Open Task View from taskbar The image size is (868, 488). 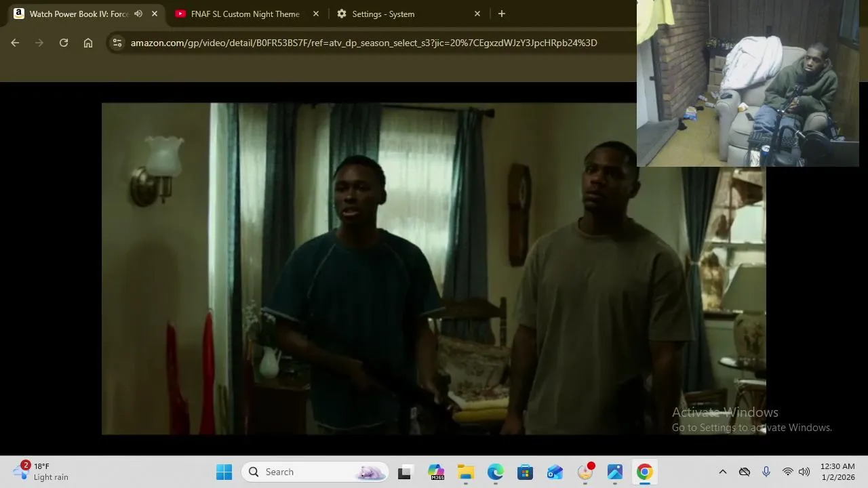pyautogui.click(x=405, y=472)
